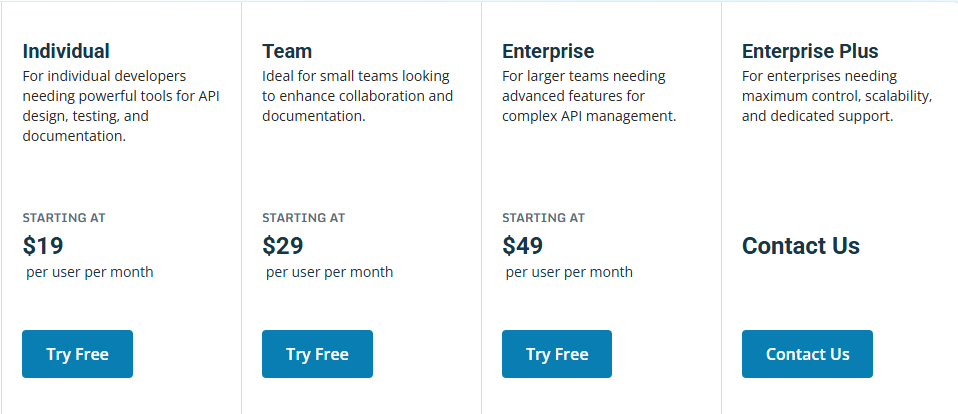Select the Enterprise plan heading
This screenshot has width=958, height=414.
(548, 51)
